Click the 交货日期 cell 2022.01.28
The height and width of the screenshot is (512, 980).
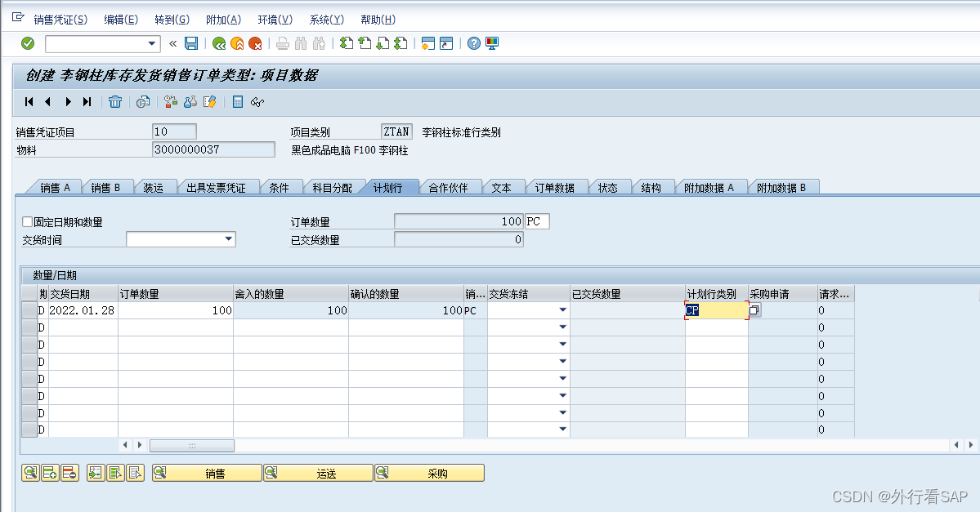point(83,310)
